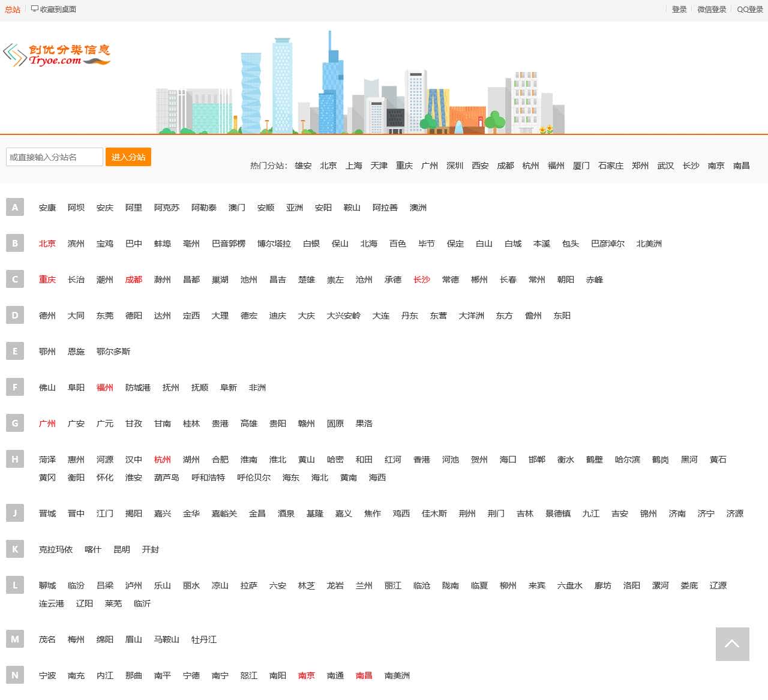The image size is (768, 700).
Task: Open the 克拉玛依 city link
Action: 56,549
